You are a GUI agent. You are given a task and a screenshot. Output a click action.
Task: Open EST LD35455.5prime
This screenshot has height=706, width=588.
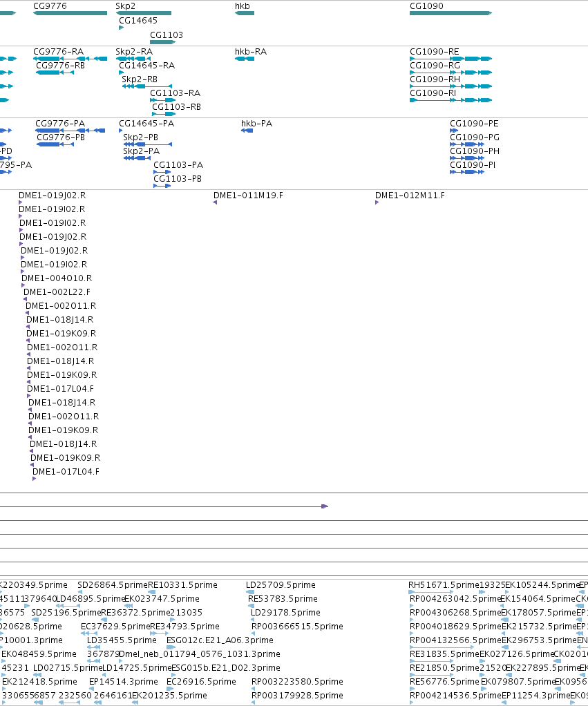[x=122, y=640]
